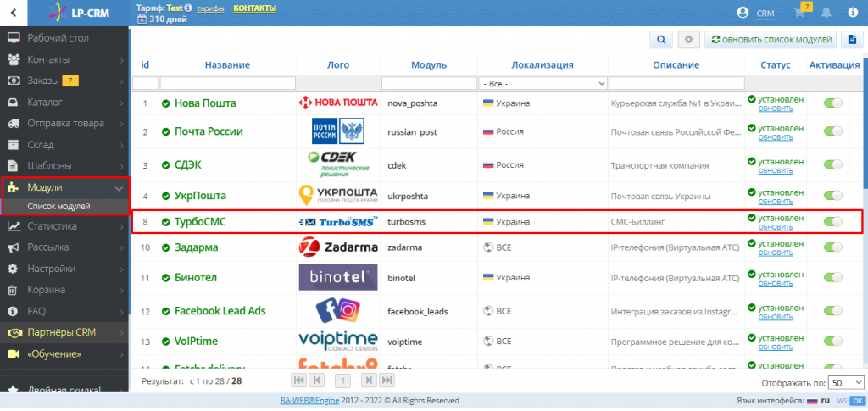
Task: Toggle activation switch for СДЭК
Action: click(x=833, y=165)
